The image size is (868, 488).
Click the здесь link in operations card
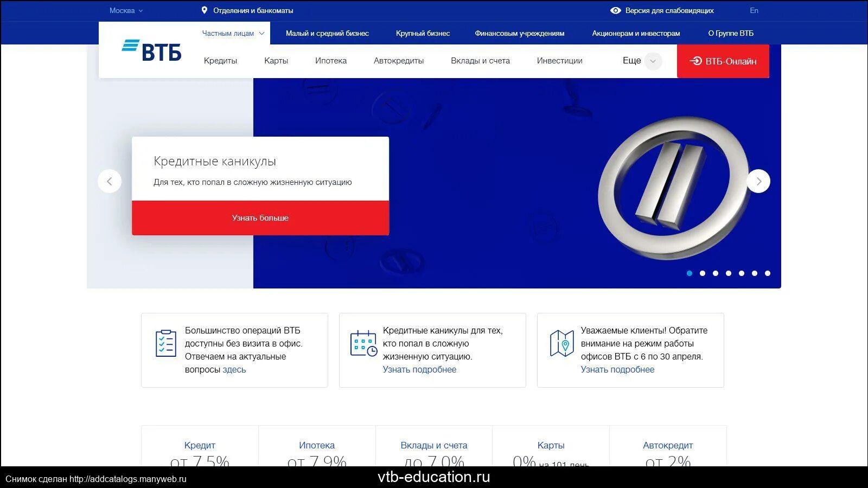coord(234,369)
